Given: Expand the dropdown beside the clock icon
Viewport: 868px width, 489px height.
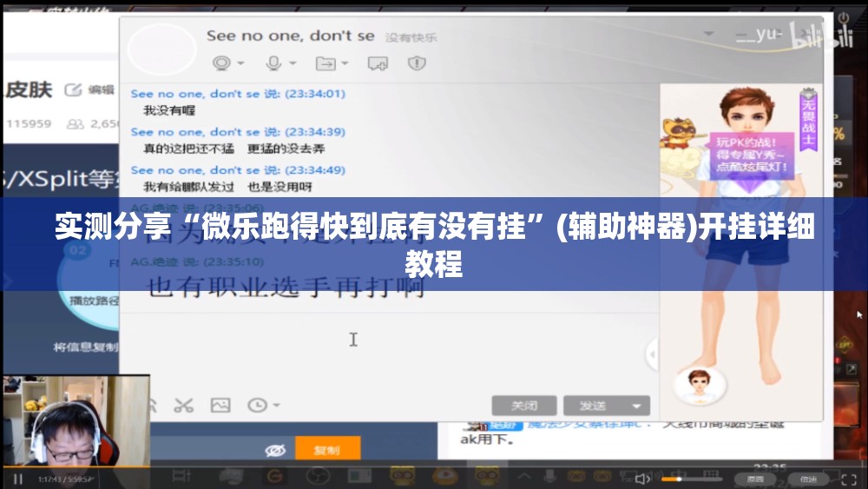Looking at the screenshot, I should [276, 406].
